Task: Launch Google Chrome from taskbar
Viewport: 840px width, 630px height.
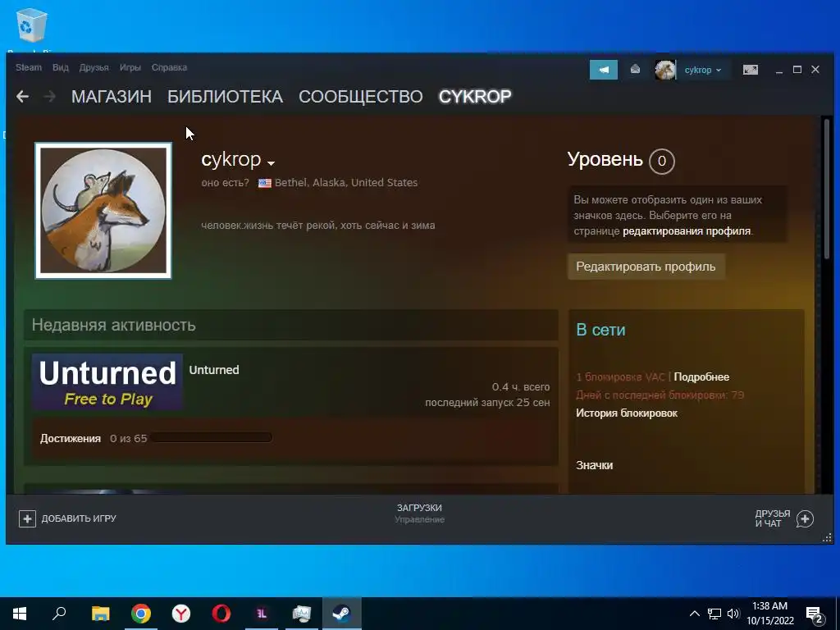Action: pyautogui.click(x=140, y=614)
